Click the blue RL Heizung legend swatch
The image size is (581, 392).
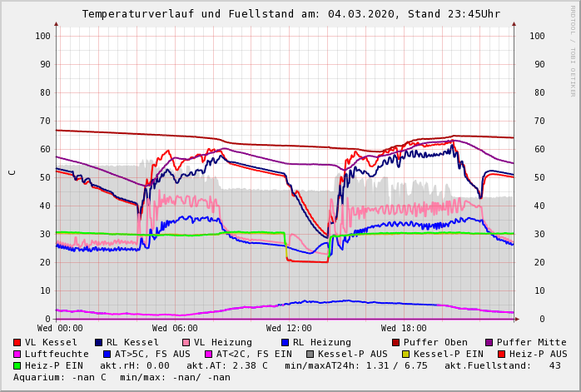pyautogui.click(x=286, y=343)
